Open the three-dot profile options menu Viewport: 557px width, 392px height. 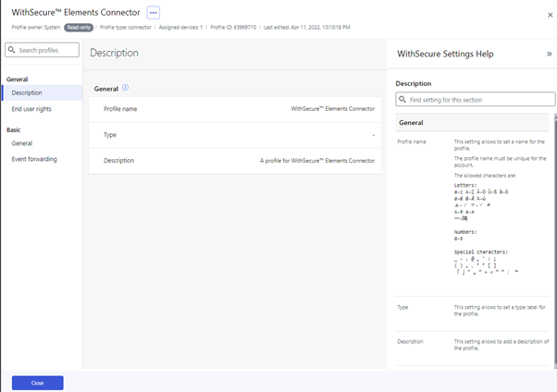pos(153,12)
